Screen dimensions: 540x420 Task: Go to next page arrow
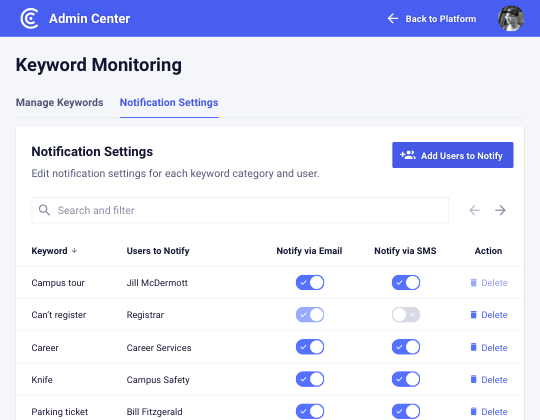click(500, 210)
